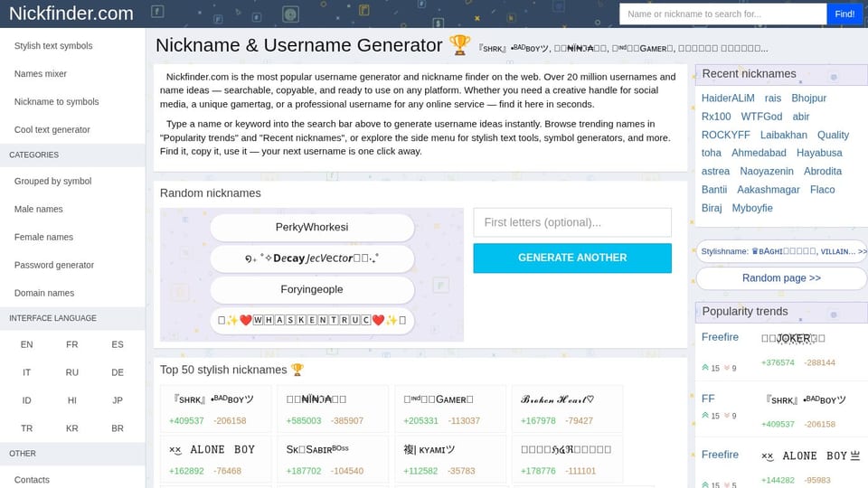Select Female names category
This screenshot has width=868, height=488.
(x=43, y=237)
